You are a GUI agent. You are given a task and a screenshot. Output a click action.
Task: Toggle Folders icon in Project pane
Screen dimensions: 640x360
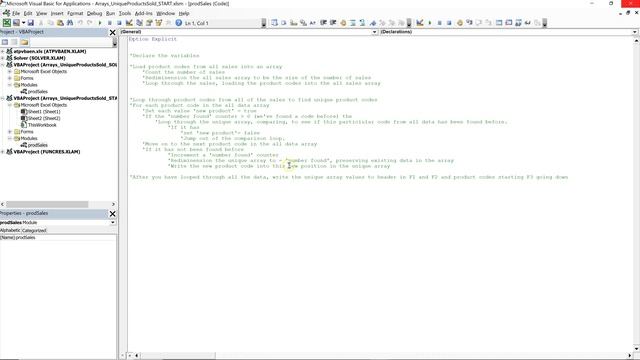coord(24,42)
